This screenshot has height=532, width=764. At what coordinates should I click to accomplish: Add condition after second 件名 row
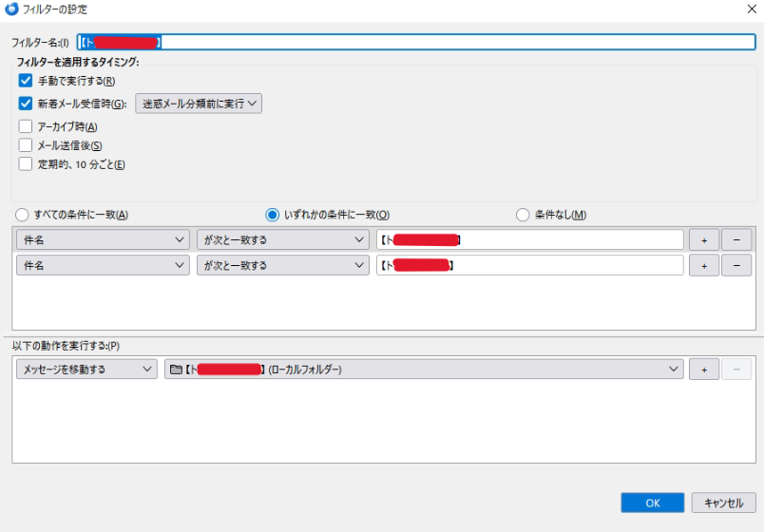click(703, 266)
